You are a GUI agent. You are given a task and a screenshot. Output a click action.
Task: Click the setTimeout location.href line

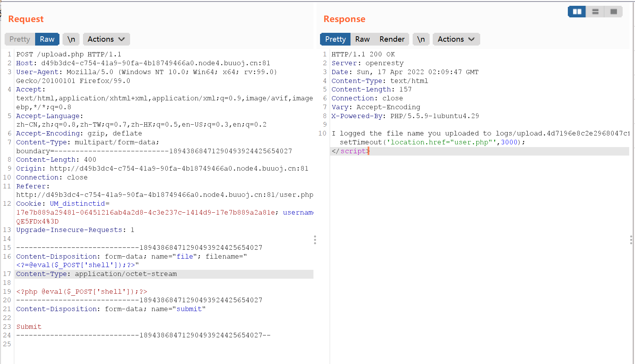click(x=432, y=142)
